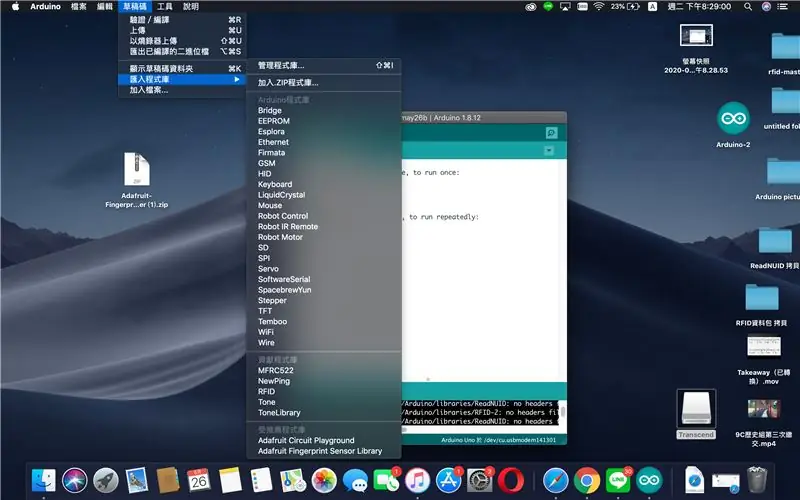Open Reminders app in the dock
The height and width of the screenshot is (500, 800).
(x=262, y=481)
